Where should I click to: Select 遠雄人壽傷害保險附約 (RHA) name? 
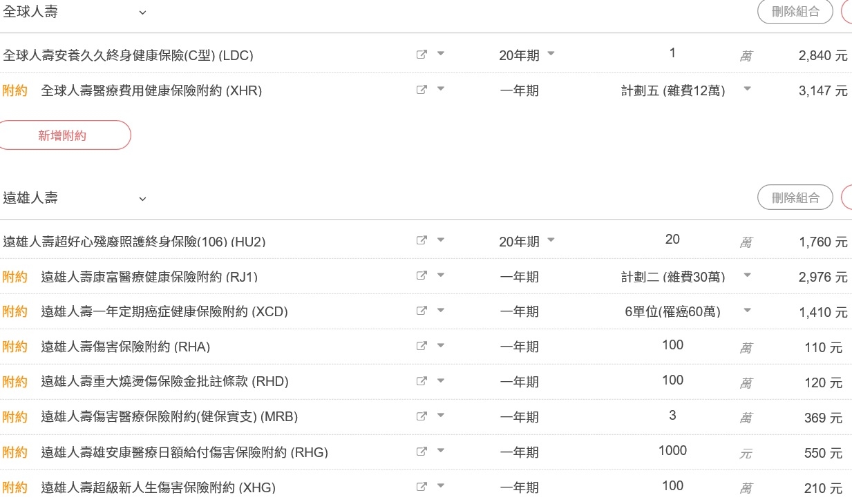[125, 347]
